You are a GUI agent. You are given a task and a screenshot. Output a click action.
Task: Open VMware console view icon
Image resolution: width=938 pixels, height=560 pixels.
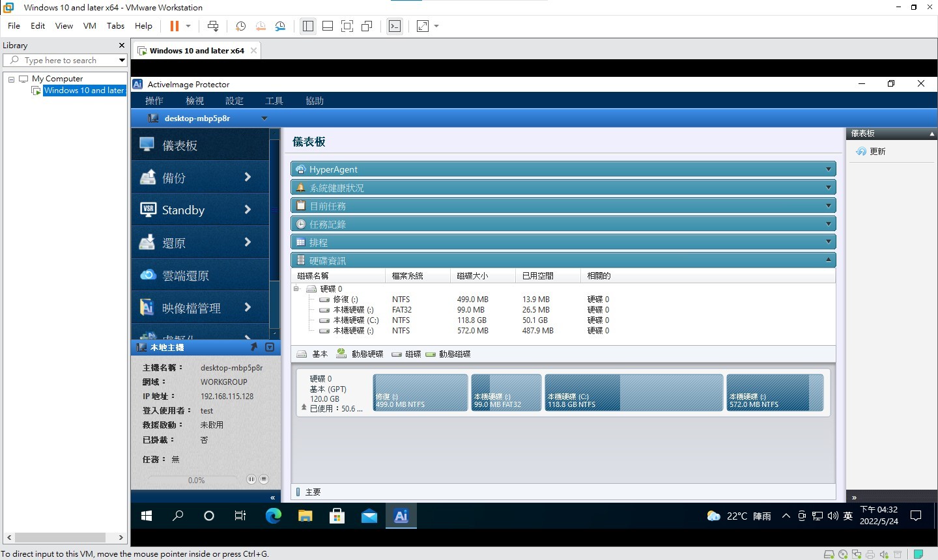coord(395,26)
